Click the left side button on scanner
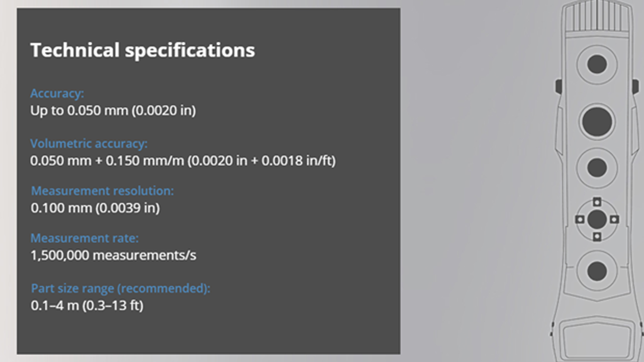The image size is (644, 362). click(x=558, y=86)
